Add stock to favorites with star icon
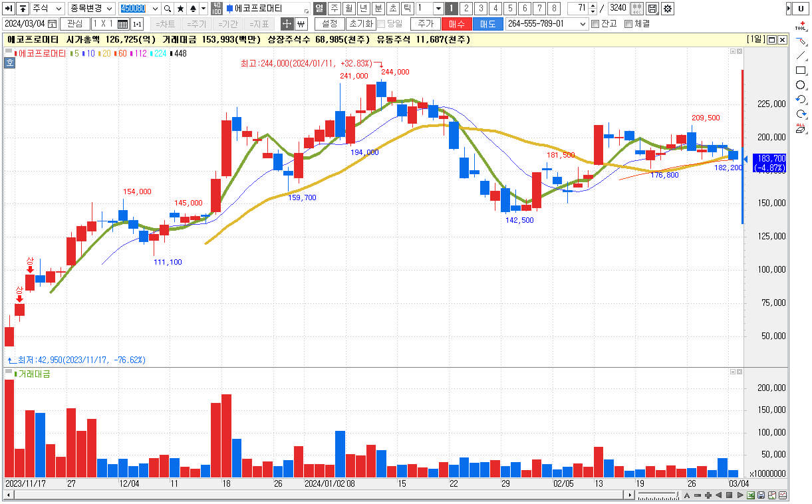This screenshot has height=504, width=812. pyautogui.click(x=180, y=9)
